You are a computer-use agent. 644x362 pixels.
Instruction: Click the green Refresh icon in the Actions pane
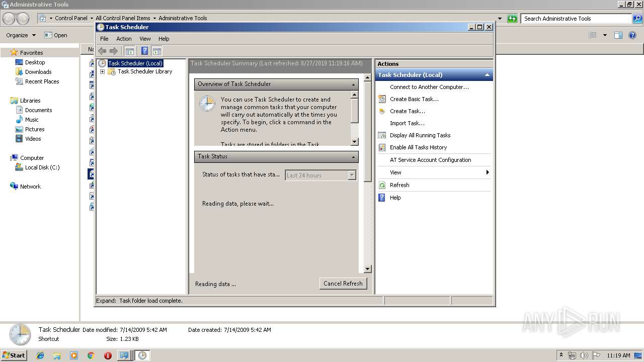click(x=382, y=185)
